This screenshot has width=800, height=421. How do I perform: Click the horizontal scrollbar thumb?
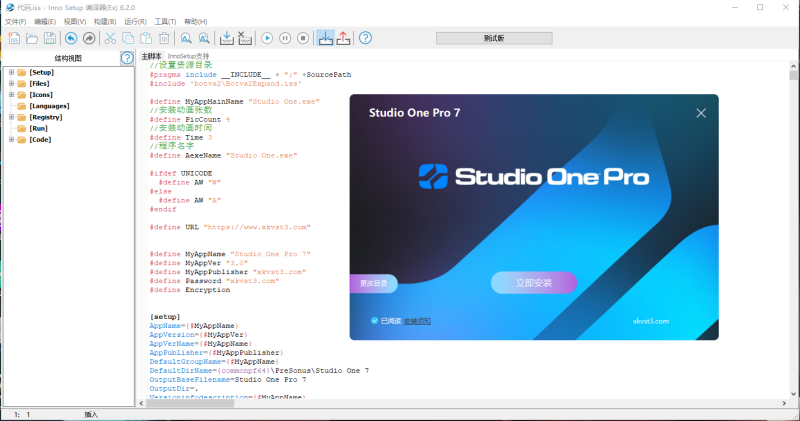click(190, 403)
